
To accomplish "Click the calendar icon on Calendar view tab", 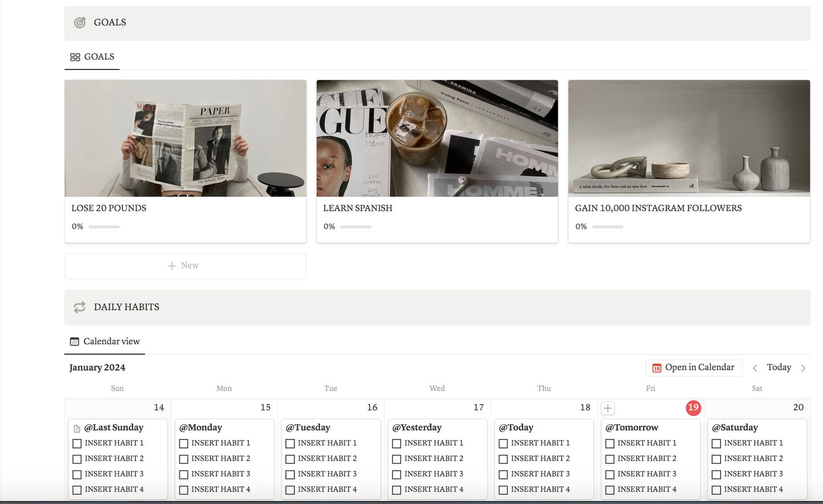I will tap(75, 341).
